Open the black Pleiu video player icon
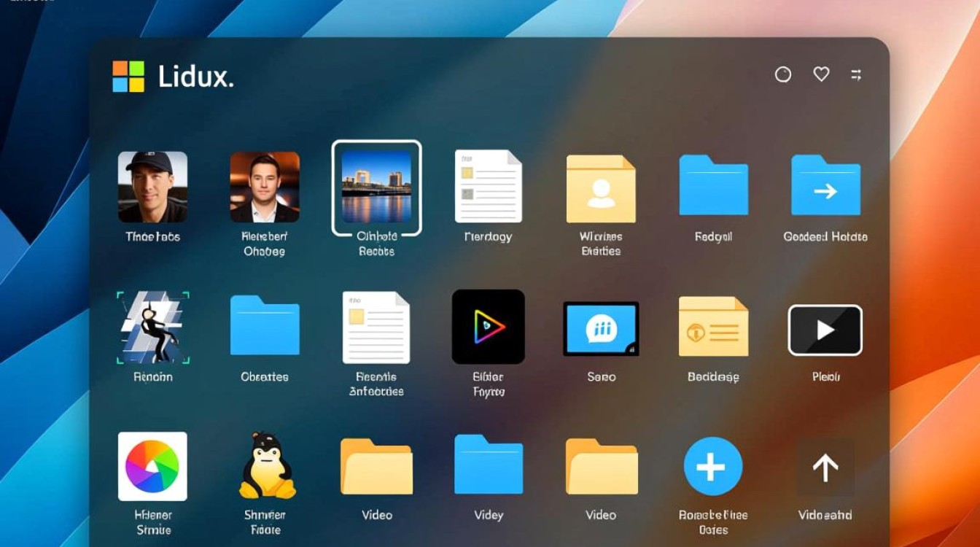The image size is (980, 547). [x=825, y=330]
